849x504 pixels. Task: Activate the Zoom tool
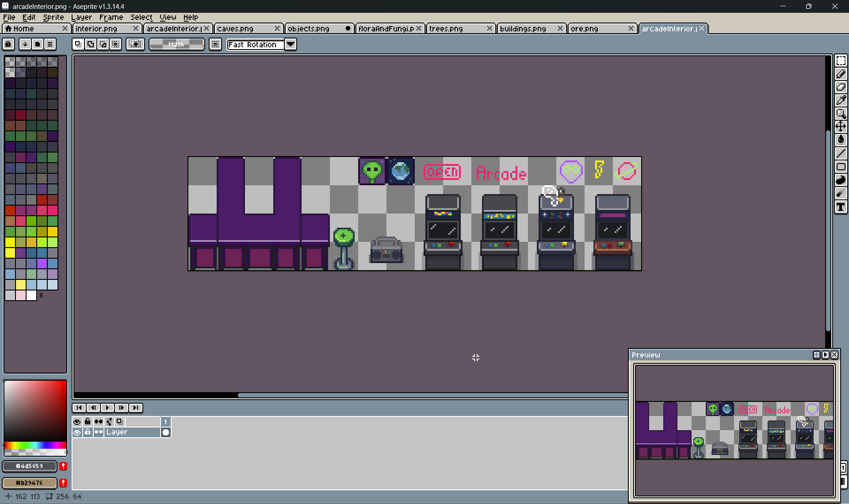(841, 114)
